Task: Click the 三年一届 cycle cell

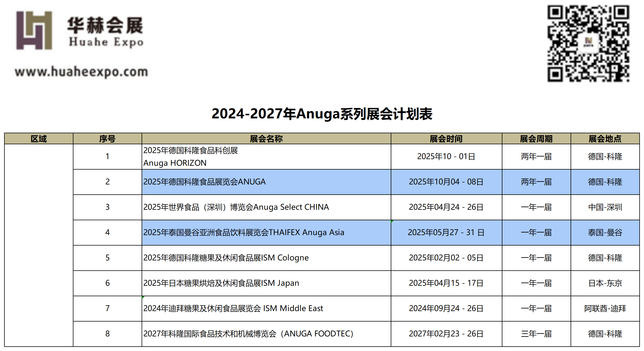Action: (x=536, y=334)
